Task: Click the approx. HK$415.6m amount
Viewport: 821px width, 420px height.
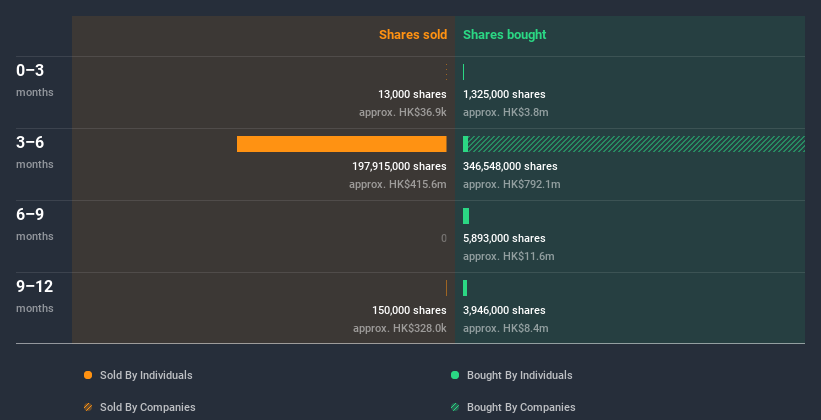Action: 398,184
